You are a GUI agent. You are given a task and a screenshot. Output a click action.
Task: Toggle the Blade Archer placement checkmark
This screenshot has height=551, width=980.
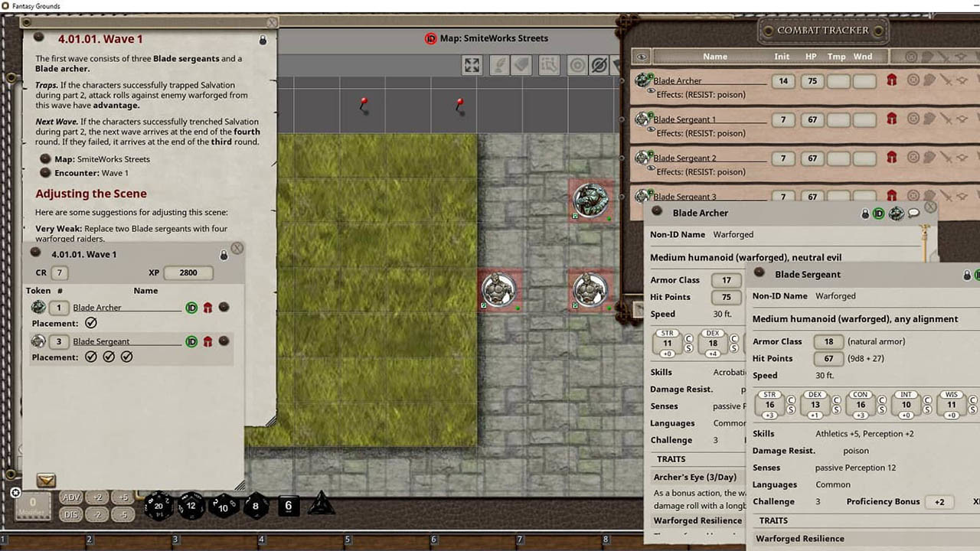click(x=91, y=323)
